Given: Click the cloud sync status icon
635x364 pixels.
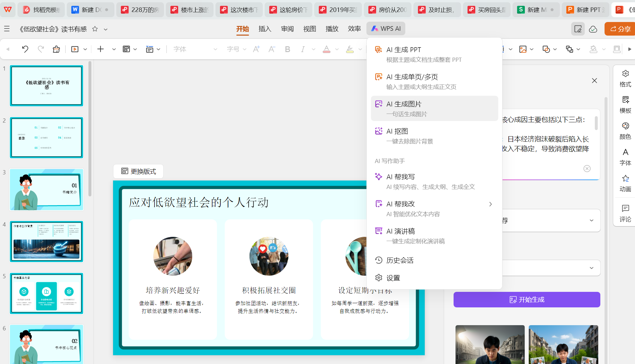Looking at the screenshot, I should pos(593,29).
